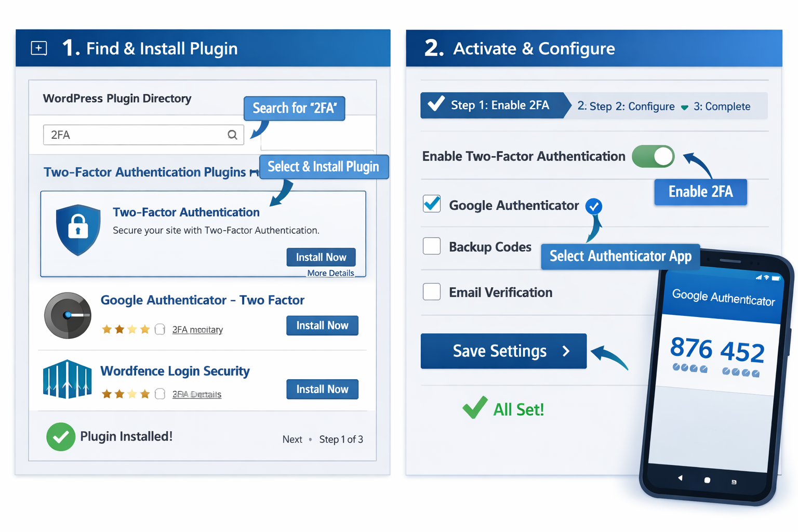Click the Wordfence Login Security plugin icon

tap(67, 380)
